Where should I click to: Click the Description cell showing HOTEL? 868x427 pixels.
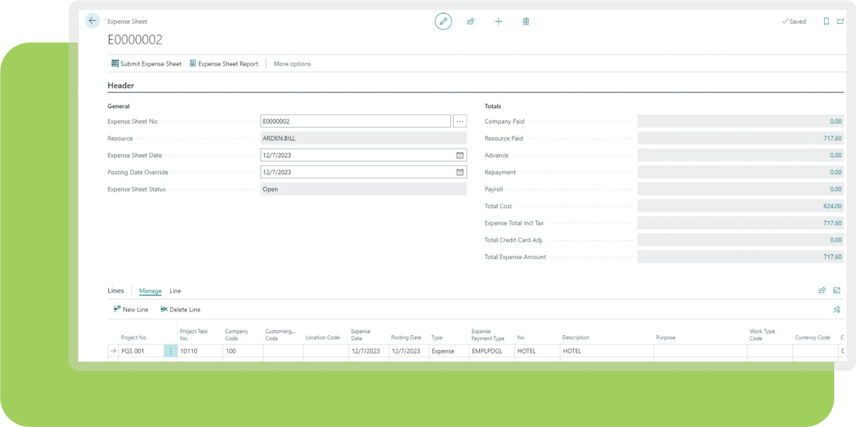606,351
